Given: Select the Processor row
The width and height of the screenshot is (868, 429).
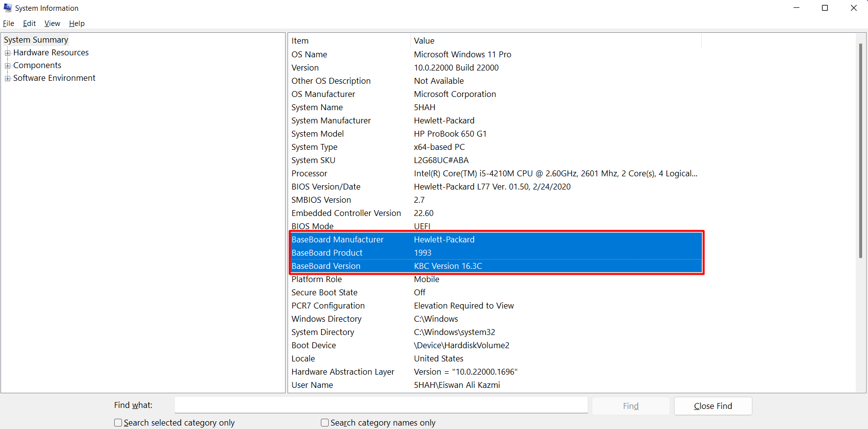Looking at the screenshot, I should click(x=496, y=173).
